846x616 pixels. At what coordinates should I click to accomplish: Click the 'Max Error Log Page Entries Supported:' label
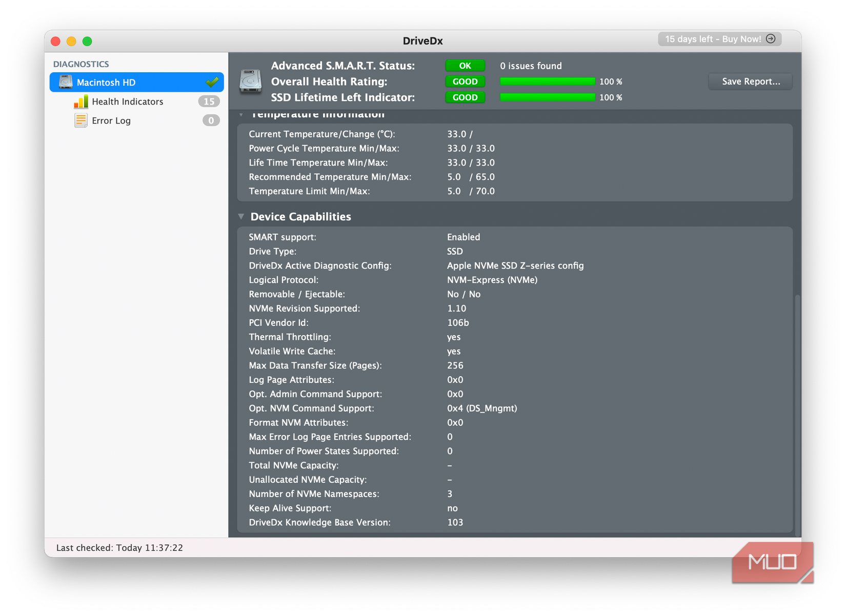pos(330,437)
